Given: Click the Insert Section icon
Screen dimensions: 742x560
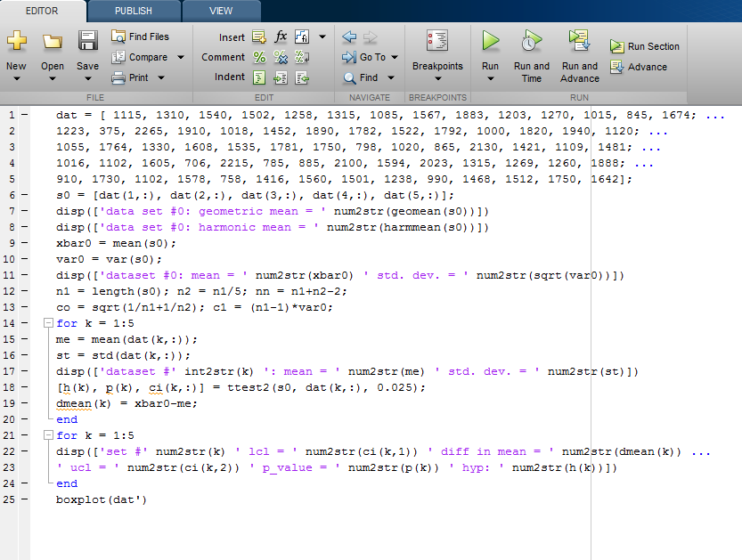Looking at the screenshot, I should pyautogui.click(x=259, y=37).
